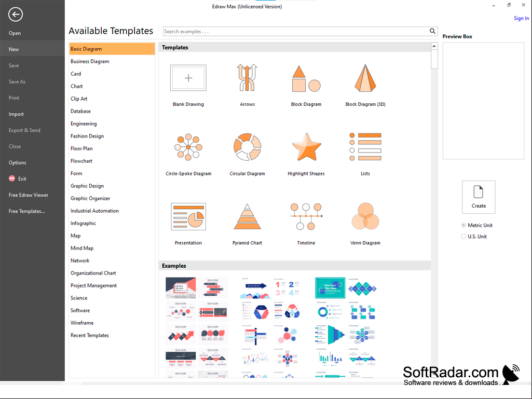The height and width of the screenshot is (399, 532).
Task: Click Save As in the sidebar
Action: tap(17, 82)
